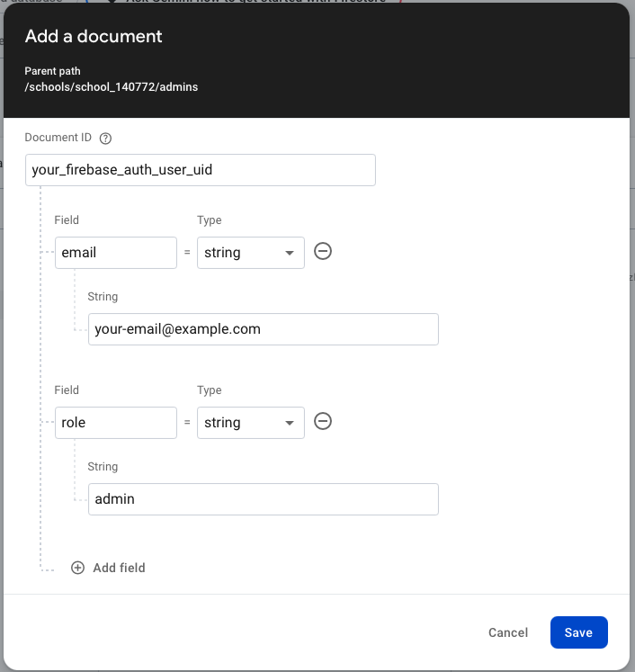Screen dimensions: 635x672
Task: Click the parent path /schools/school_140772/admins text
Action: pyautogui.click(x=112, y=87)
